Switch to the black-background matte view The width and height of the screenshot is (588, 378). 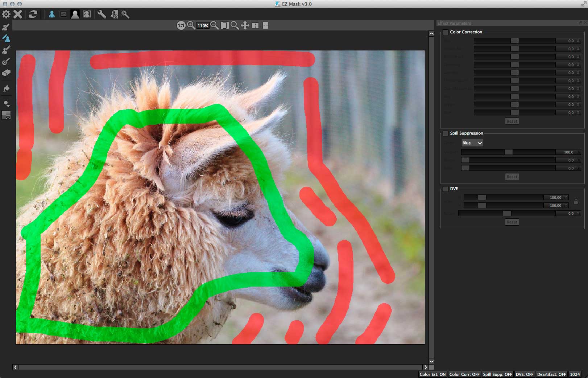point(75,15)
